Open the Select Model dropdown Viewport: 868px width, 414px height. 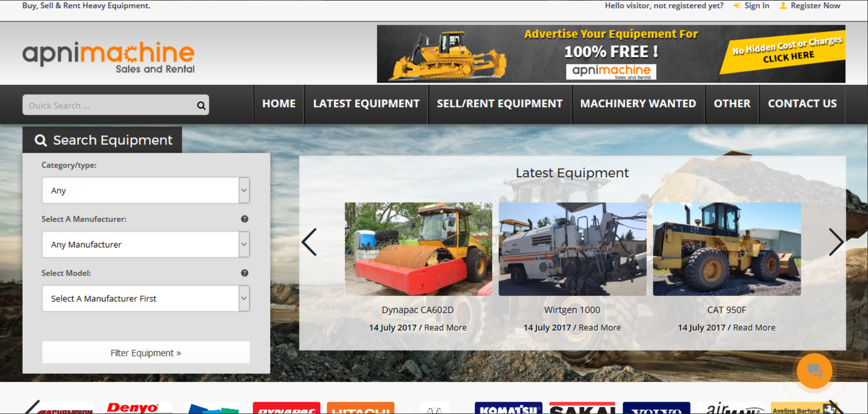coord(146,298)
